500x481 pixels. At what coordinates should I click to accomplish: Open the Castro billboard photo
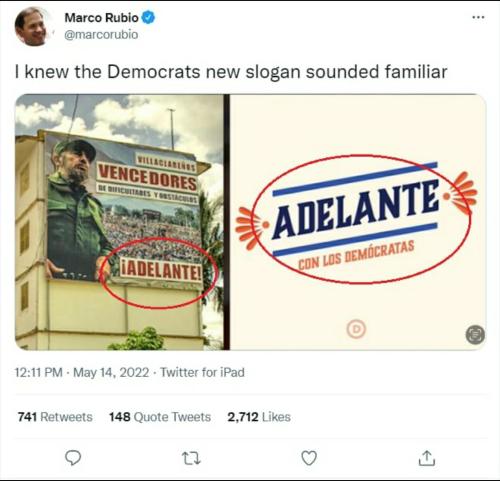click(119, 222)
